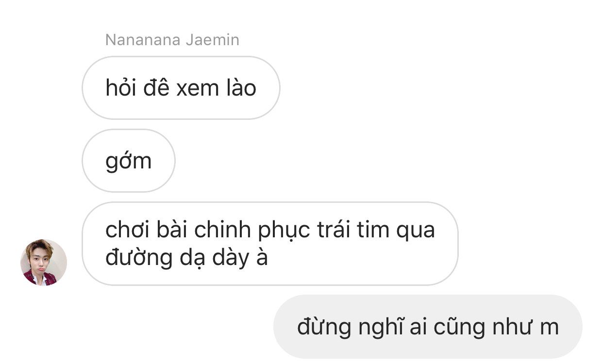Screen dimensions: 603x364
Task: Open Jaemin's round profile avatar
Action: point(44,262)
